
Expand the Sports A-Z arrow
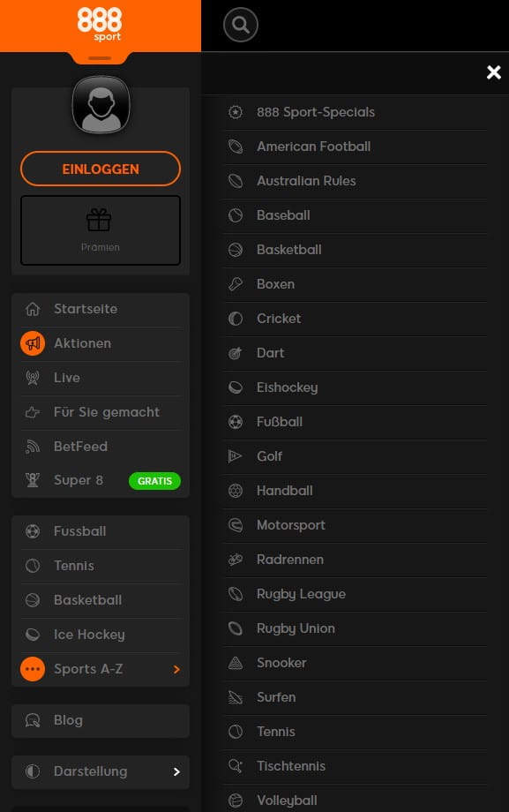point(176,669)
